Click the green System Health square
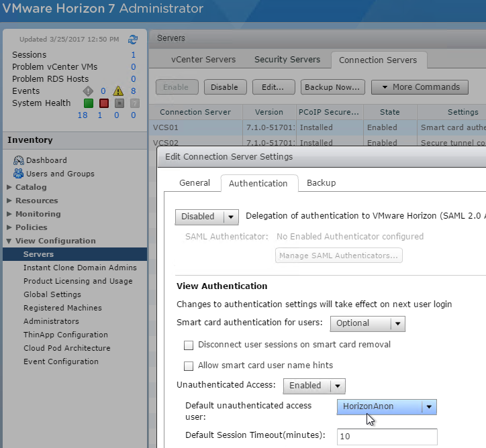Screen dimensions: 486x448 89,103
